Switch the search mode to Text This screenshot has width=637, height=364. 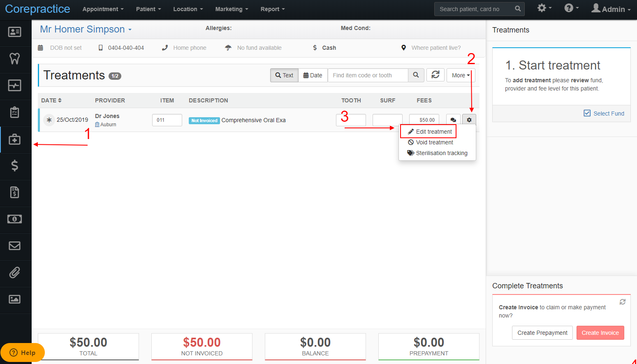coord(284,75)
